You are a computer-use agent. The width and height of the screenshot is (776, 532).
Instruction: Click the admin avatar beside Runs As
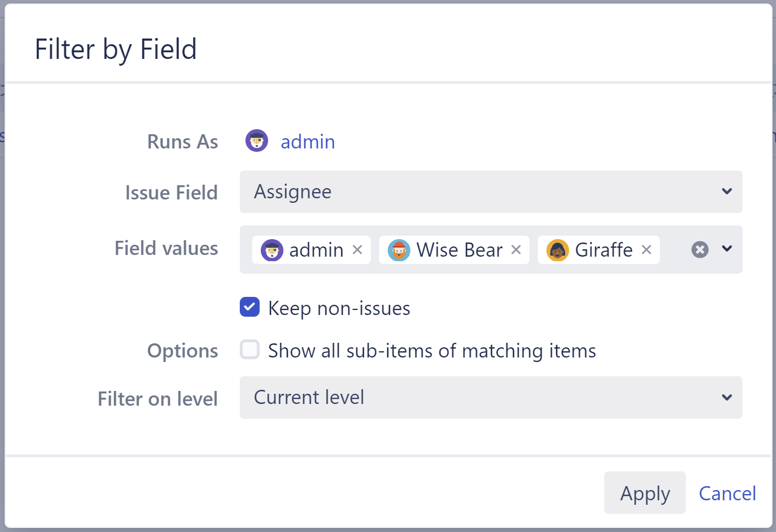(257, 141)
